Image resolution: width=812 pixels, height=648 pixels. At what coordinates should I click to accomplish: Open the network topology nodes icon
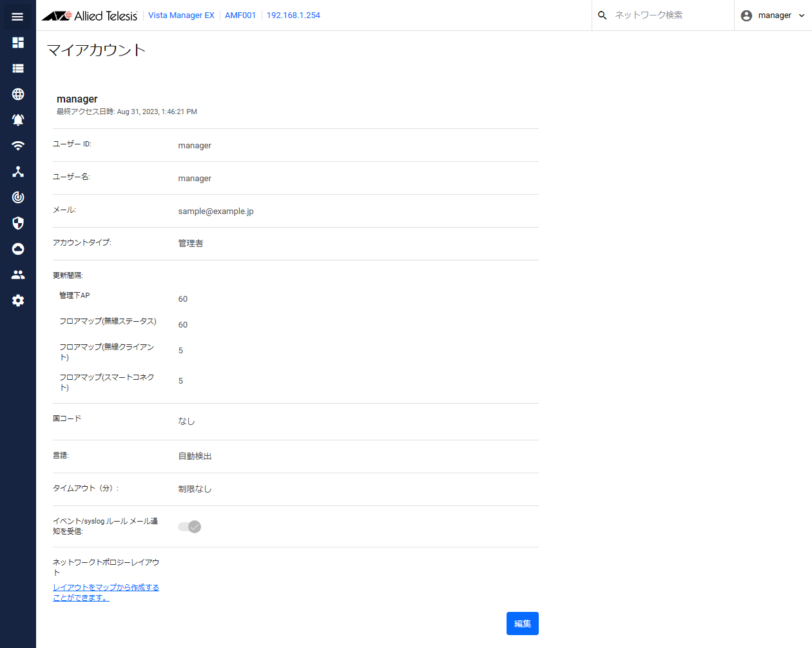tap(18, 172)
